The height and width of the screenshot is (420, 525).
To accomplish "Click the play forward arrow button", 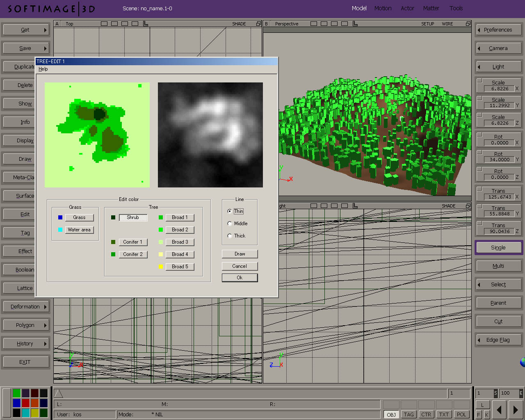I will coord(515,409).
